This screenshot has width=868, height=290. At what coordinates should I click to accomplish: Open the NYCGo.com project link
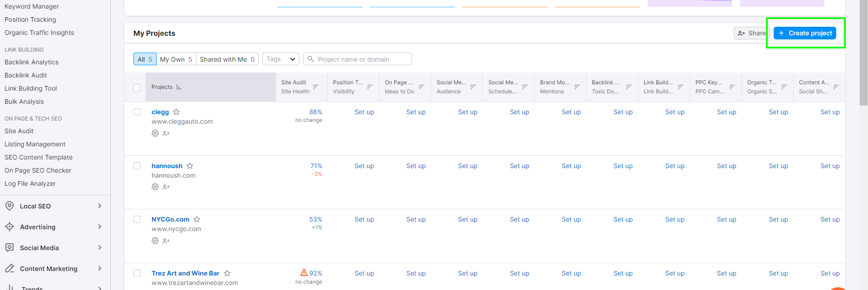[x=170, y=219]
